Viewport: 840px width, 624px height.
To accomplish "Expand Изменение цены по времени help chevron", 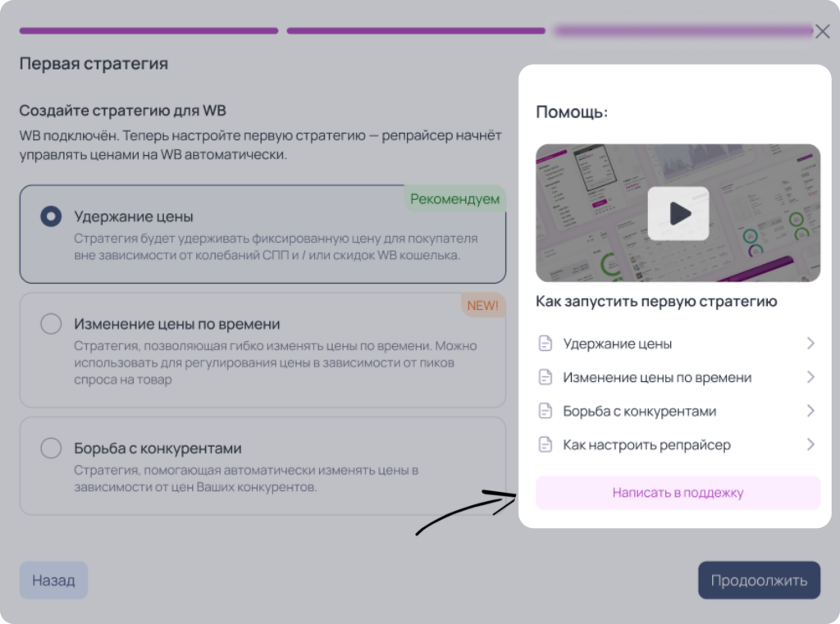I will (x=810, y=377).
